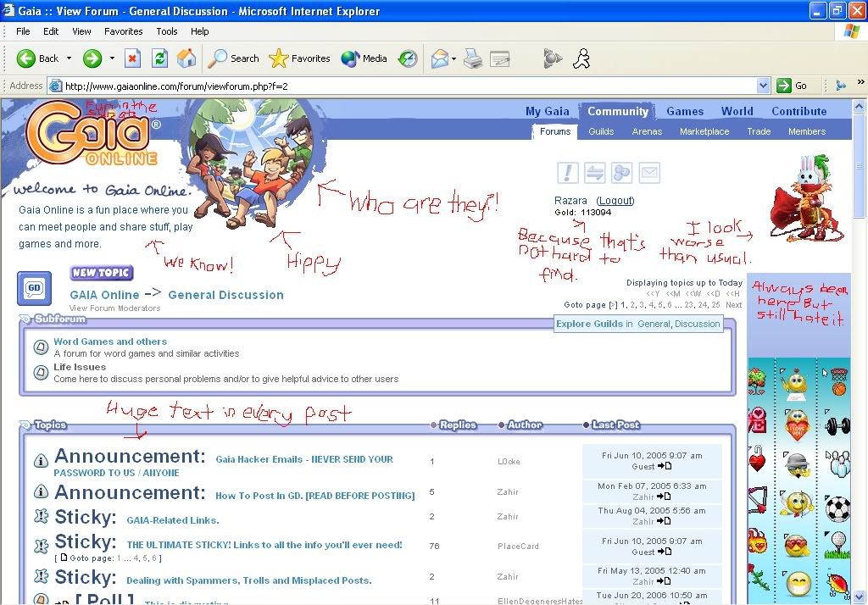The image size is (868, 605).
Task: Switch to Community tab
Action: click(x=618, y=111)
